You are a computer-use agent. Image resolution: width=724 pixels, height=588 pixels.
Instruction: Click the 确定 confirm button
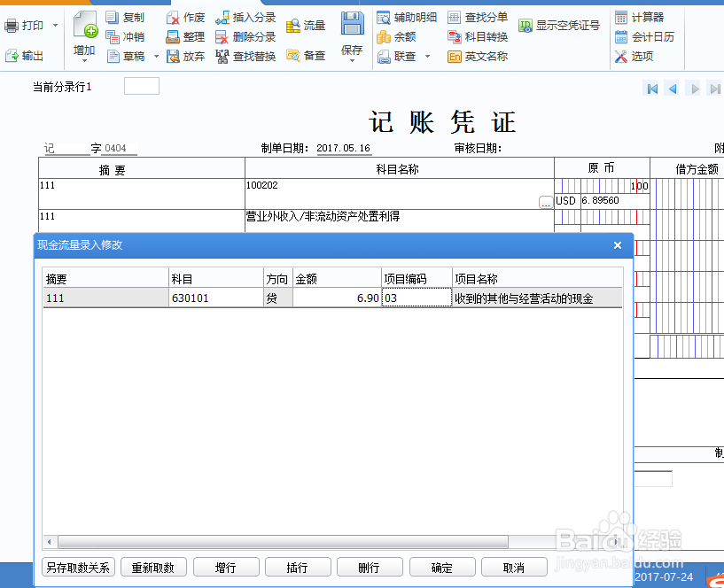point(441,567)
